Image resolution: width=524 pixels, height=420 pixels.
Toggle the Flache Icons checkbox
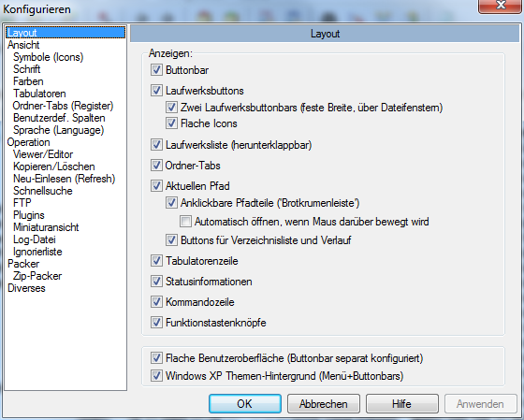(x=171, y=123)
